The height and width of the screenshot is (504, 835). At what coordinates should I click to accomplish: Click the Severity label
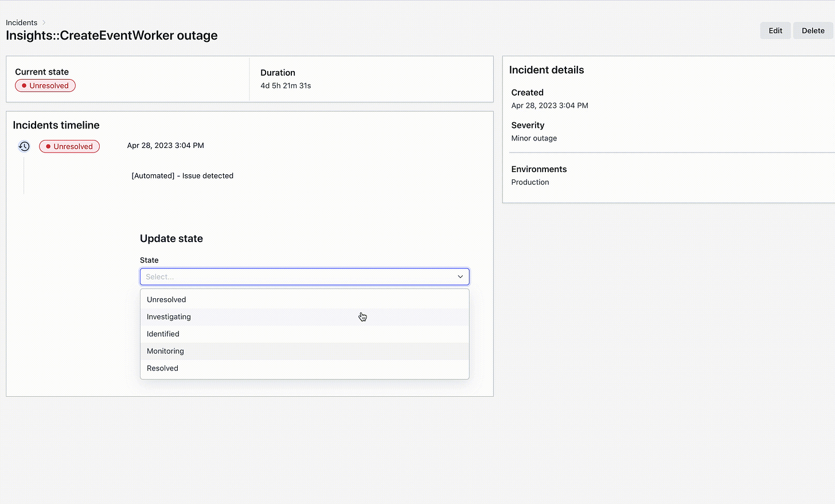point(528,126)
